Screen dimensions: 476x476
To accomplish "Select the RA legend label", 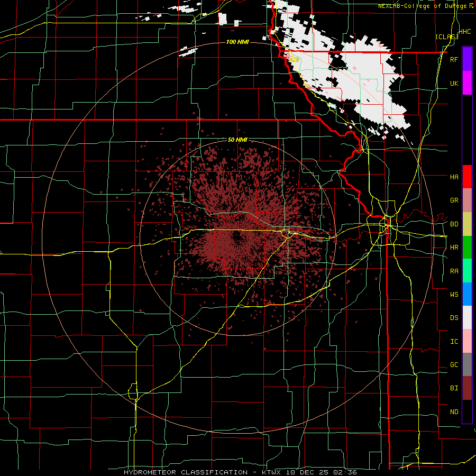I will [454, 271].
